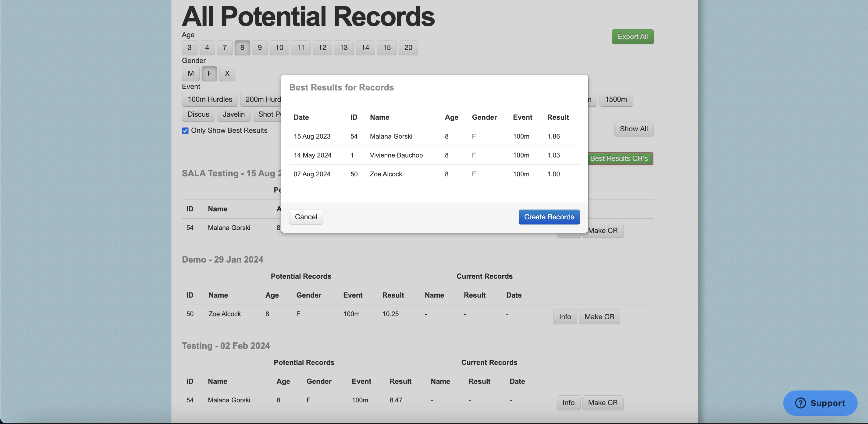The image size is (868, 424).
Task: Make CR for Malana Gorski 8.47
Action: coord(603,402)
